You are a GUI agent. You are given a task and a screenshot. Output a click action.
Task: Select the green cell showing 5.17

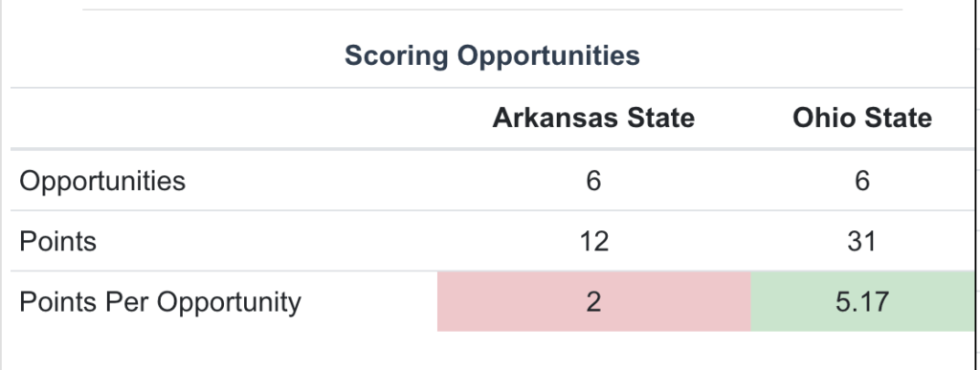pyautogui.click(x=862, y=301)
